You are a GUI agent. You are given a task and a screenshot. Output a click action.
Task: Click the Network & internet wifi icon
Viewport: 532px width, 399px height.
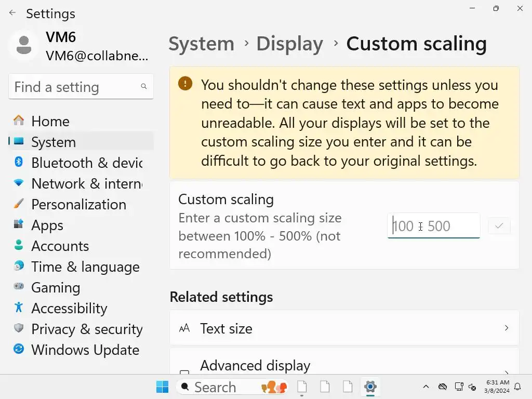(x=19, y=183)
